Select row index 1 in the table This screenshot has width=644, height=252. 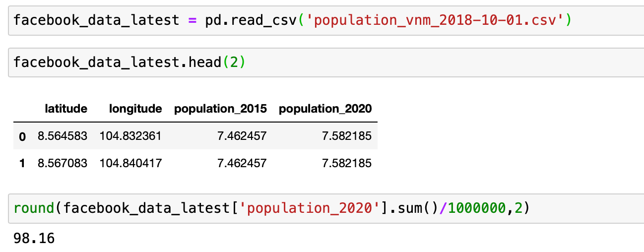tap(22, 163)
